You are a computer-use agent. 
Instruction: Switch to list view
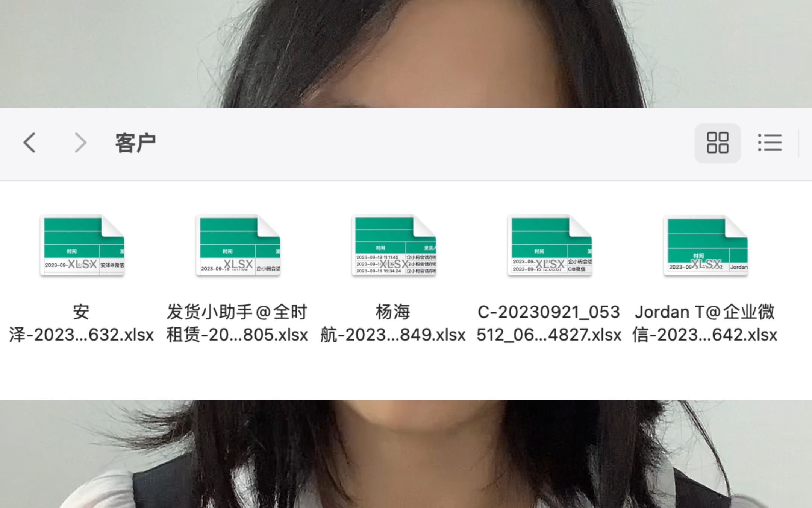click(770, 143)
